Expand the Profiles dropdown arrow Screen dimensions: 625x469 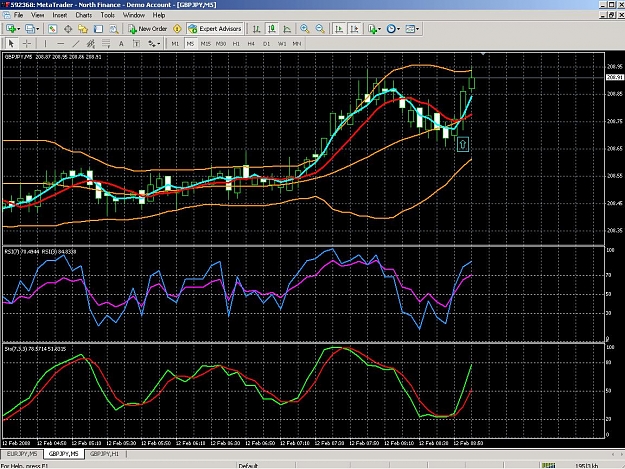38,29
